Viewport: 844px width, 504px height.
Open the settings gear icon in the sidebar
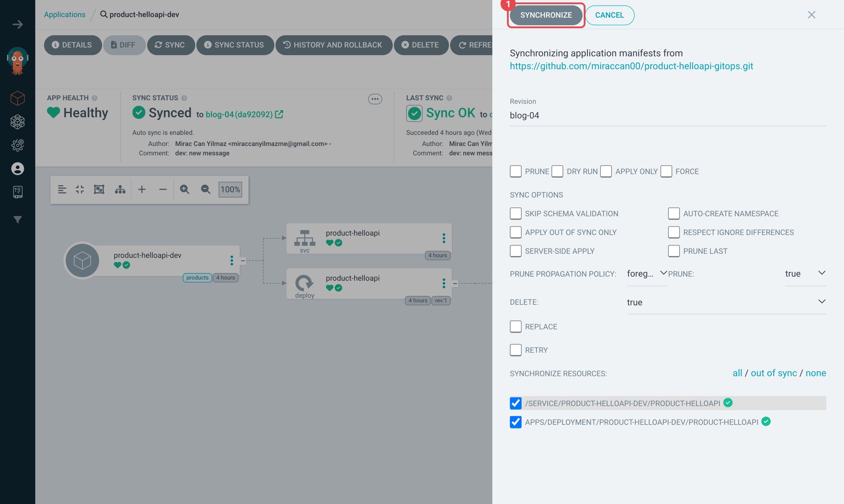[18, 145]
